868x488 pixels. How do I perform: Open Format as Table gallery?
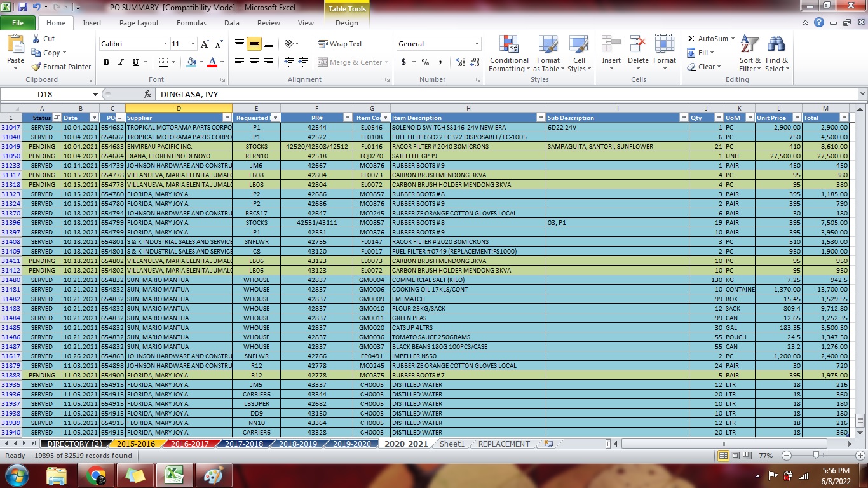[x=548, y=54]
